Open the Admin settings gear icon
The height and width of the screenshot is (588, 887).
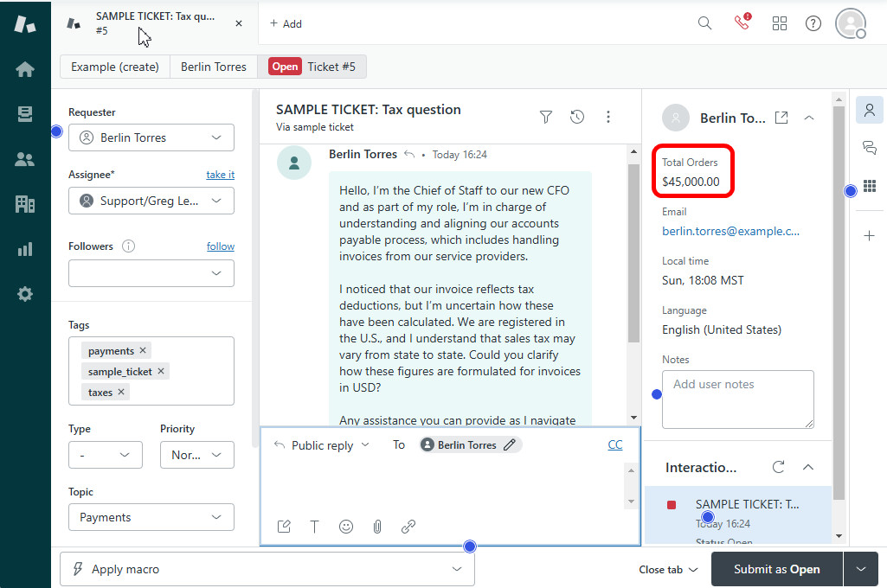click(x=25, y=293)
